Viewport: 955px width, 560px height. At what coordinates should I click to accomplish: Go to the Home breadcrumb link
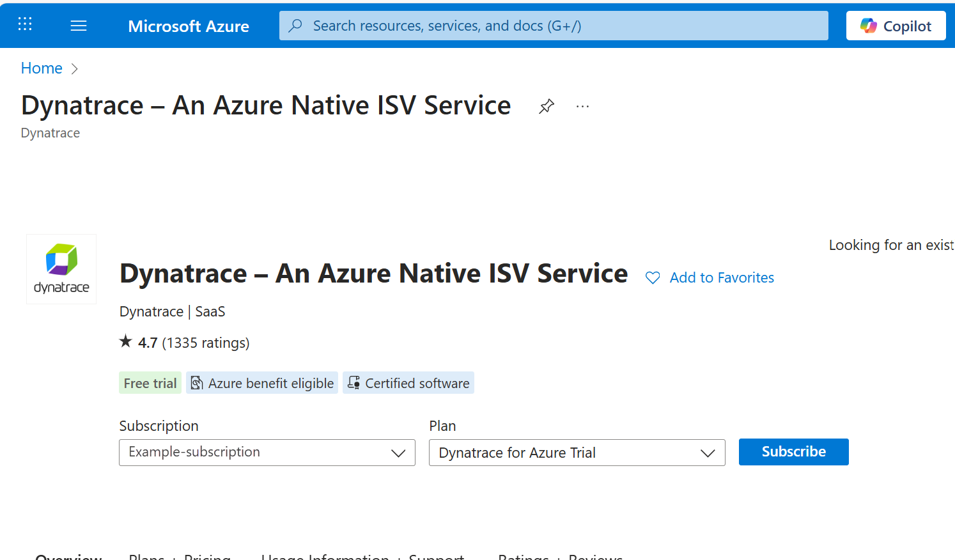42,68
